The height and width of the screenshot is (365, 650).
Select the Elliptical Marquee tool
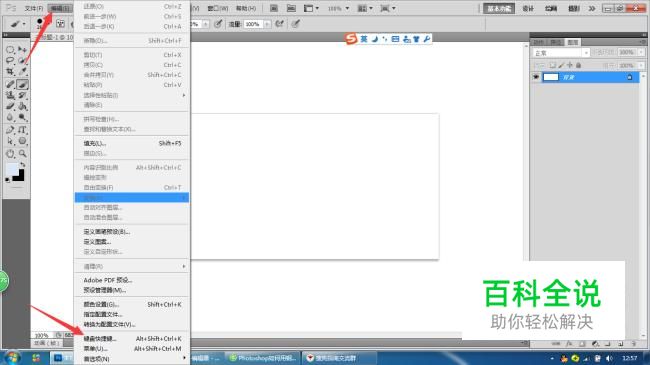click(x=10, y=50)
